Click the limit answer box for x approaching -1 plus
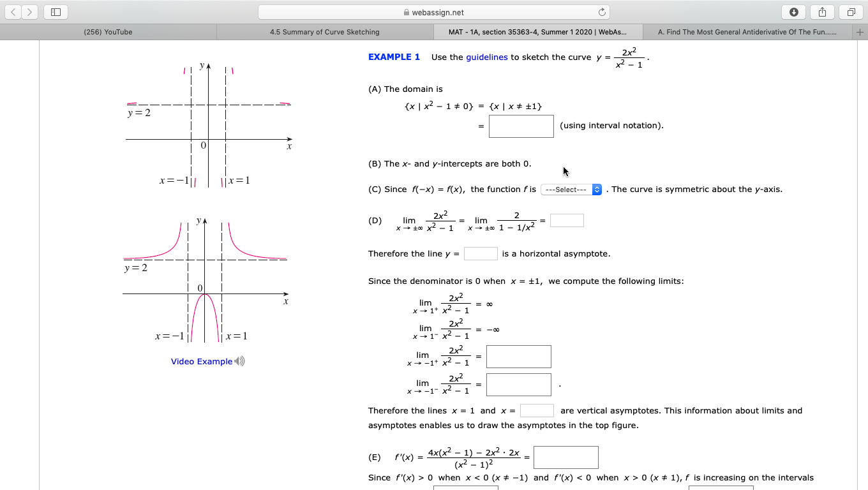The image size is (868, 490). coord(518,356)
